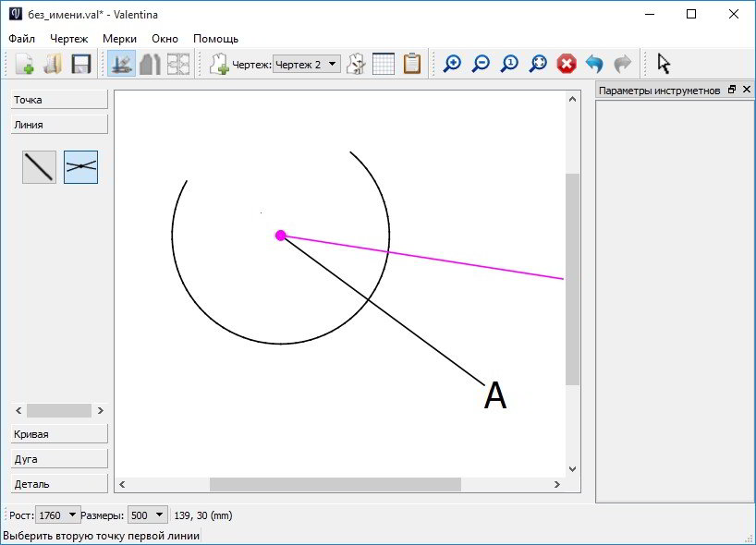
Task: Toggle Layout mode in the toolbar
Action: [x=178, y=64]
